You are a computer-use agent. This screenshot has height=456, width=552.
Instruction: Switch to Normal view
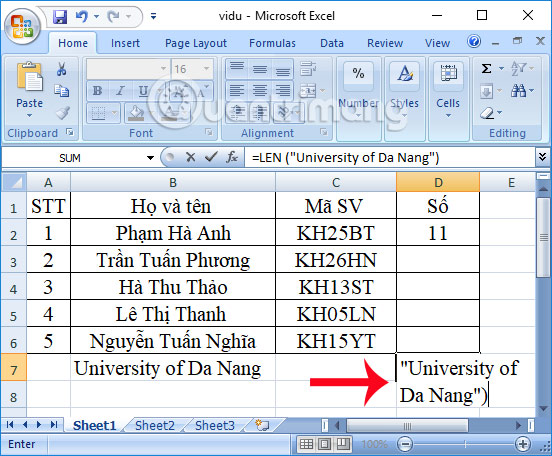coord(306,444)
